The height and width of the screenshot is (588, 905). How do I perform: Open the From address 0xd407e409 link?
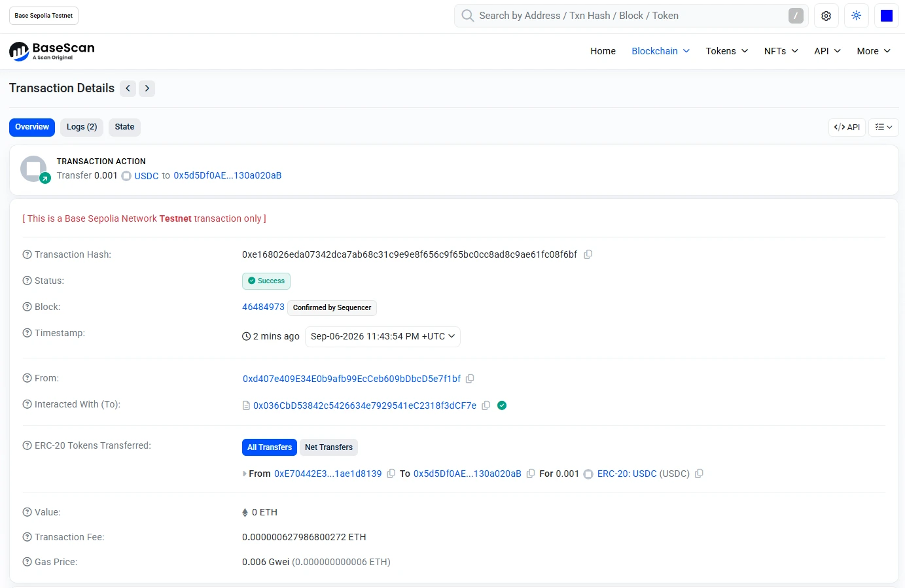[x=352, y=379]
